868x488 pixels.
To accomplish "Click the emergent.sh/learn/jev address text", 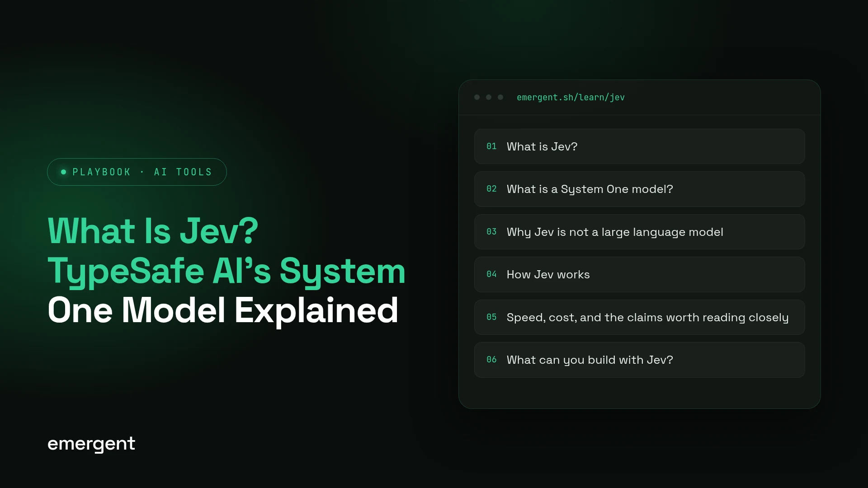I will (571, 97).
